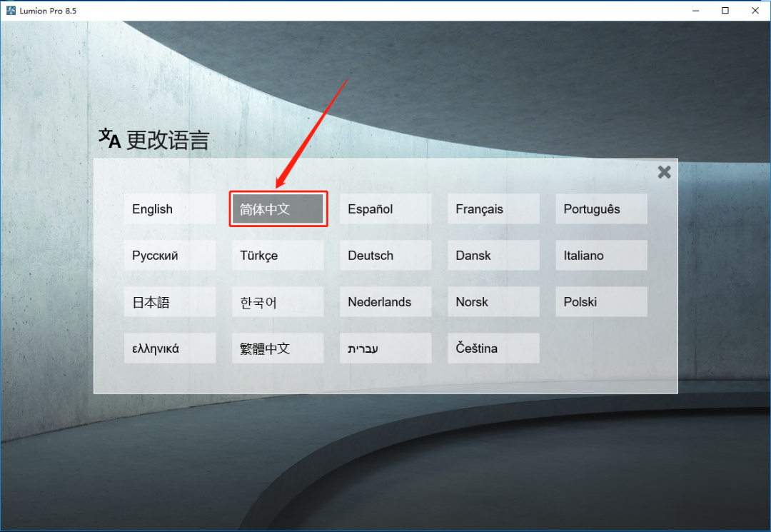This screenshot has width=771, height=532.
Task: Pick 한국어 as the language
Action: 278,302
